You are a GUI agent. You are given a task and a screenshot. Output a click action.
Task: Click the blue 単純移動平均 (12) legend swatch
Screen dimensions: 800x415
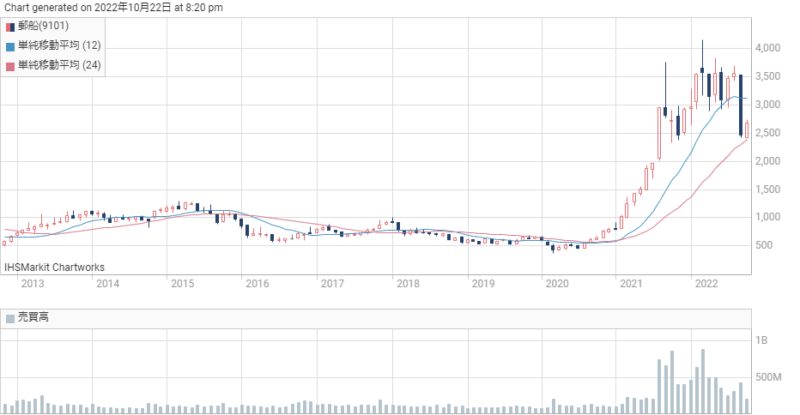click(x=10, y=47)
